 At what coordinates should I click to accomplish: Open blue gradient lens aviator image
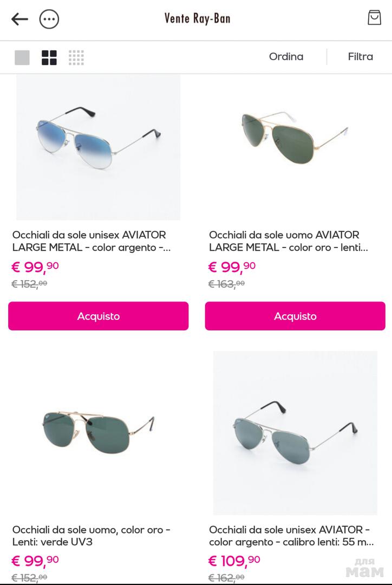coord(99,147)
